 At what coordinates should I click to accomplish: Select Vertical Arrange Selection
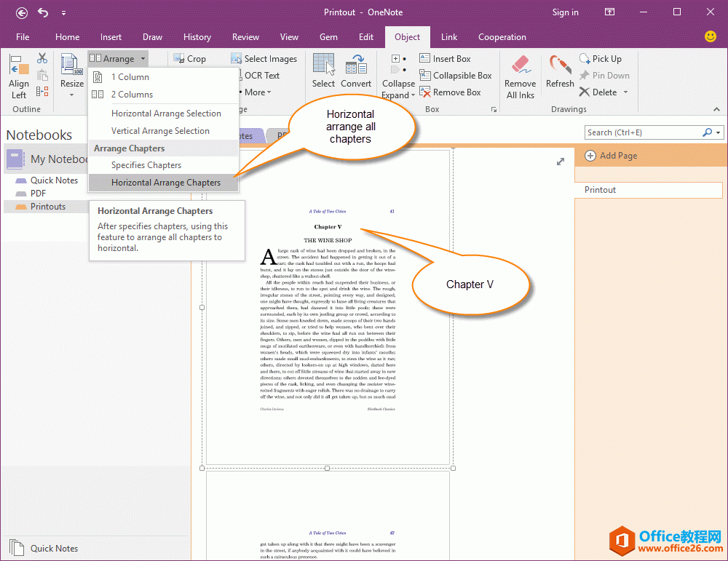163,131
